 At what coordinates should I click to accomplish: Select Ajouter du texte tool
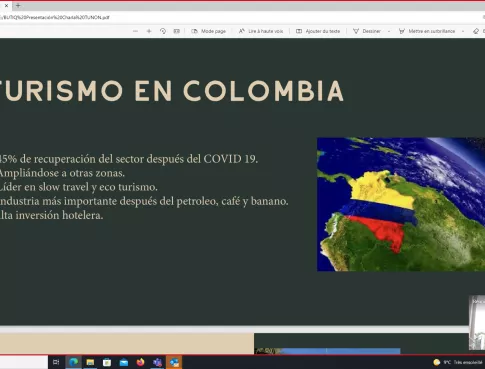point(318,31)
